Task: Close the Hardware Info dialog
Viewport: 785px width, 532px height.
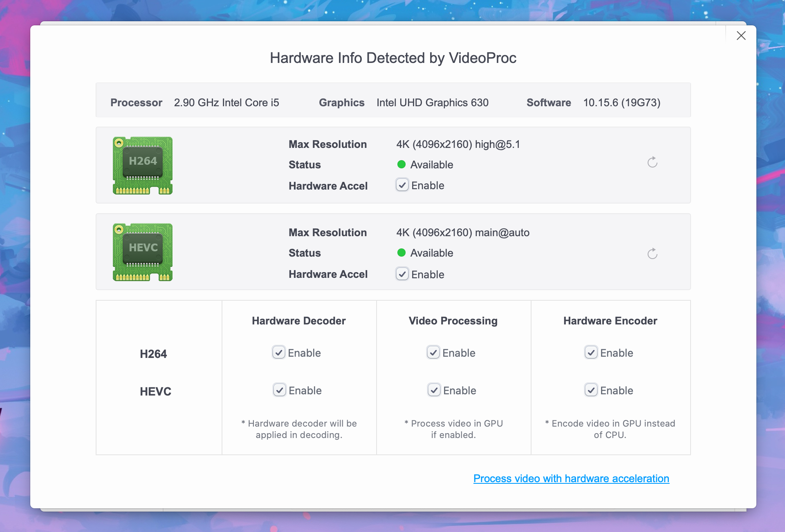Action: (x=741, y=36)
